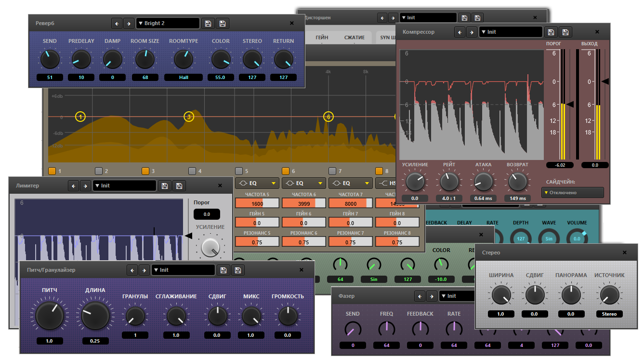This screenshot has width=644, height=359.
Task: Go to the previous preset in Лимитер
Action: click(x=73, y=186)
